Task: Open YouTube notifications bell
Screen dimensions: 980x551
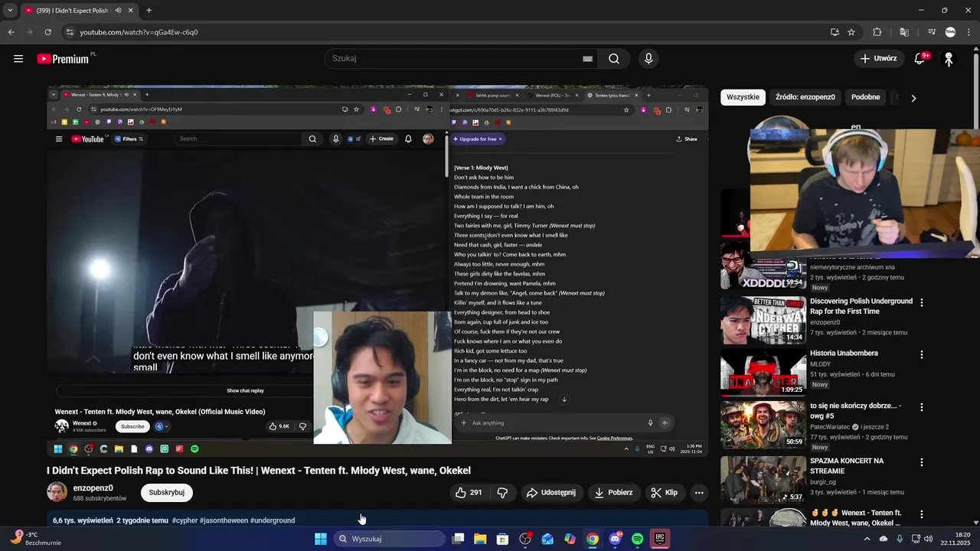Action: click(x=920, y=58)
